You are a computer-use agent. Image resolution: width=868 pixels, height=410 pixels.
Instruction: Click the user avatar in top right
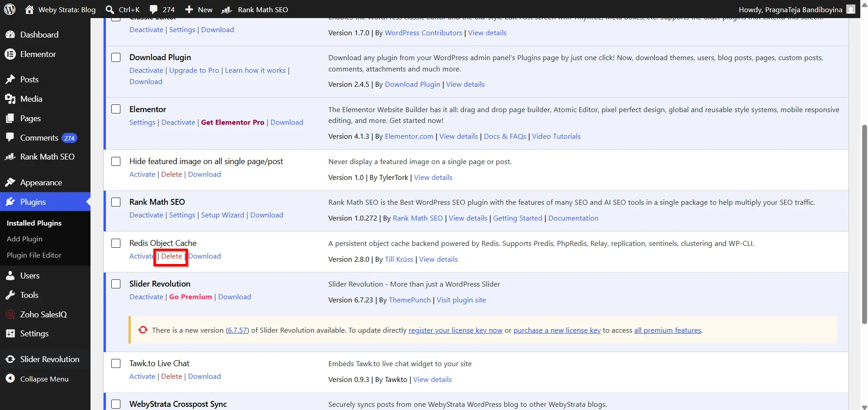tap(851, 9)
